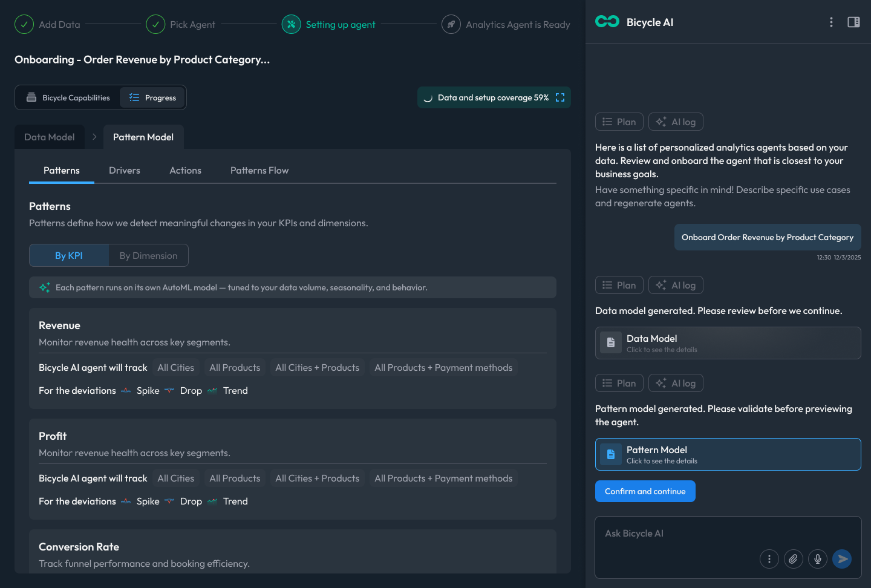Click the Data Model document icon
Image resolution: width=871 pixels, height=588 pixels.
(611, 342)
